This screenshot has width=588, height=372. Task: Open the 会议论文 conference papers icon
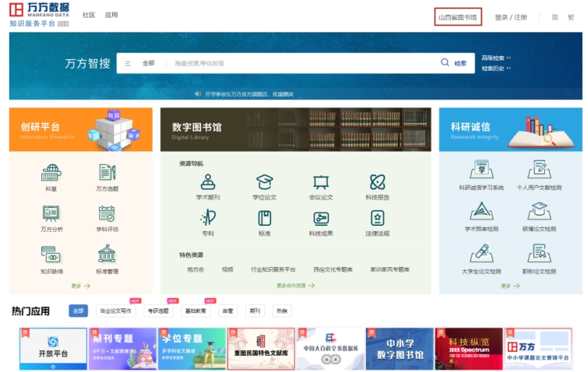[x=321, y=182]
